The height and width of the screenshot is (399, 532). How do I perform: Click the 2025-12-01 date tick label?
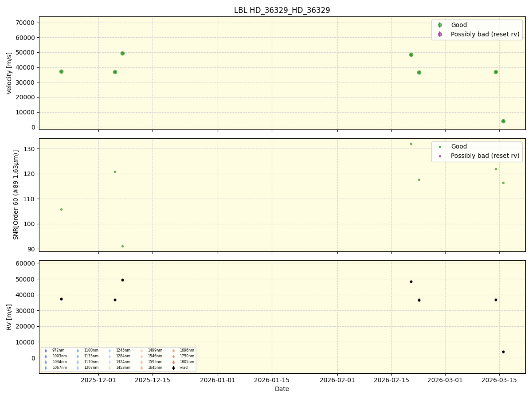(x=98, y=380)
